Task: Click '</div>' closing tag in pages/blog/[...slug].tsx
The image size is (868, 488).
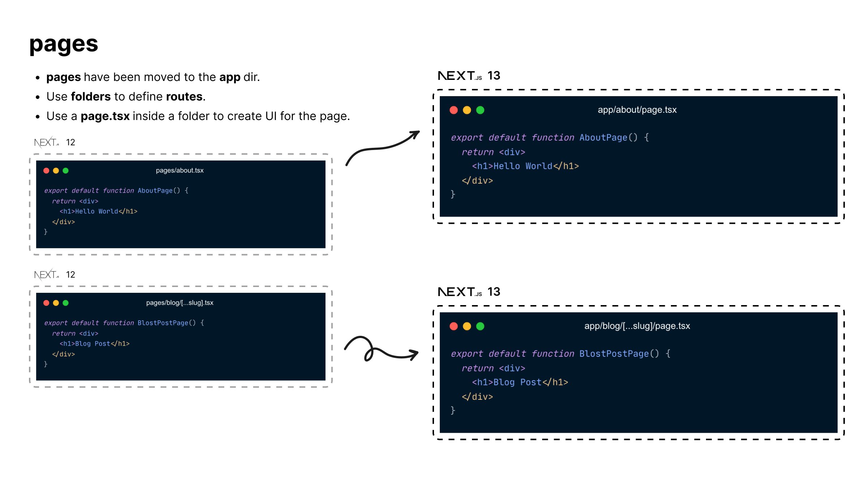Action: click(x=63, y=354)
